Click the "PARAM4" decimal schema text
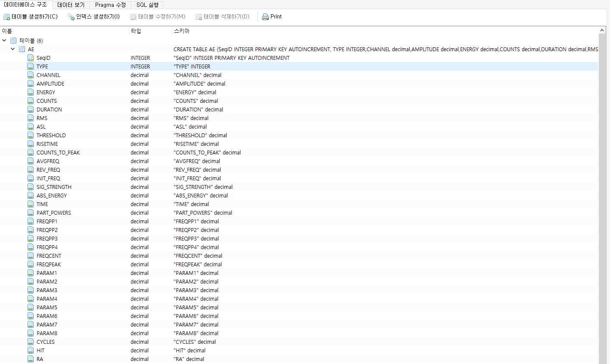 [196, 299]
